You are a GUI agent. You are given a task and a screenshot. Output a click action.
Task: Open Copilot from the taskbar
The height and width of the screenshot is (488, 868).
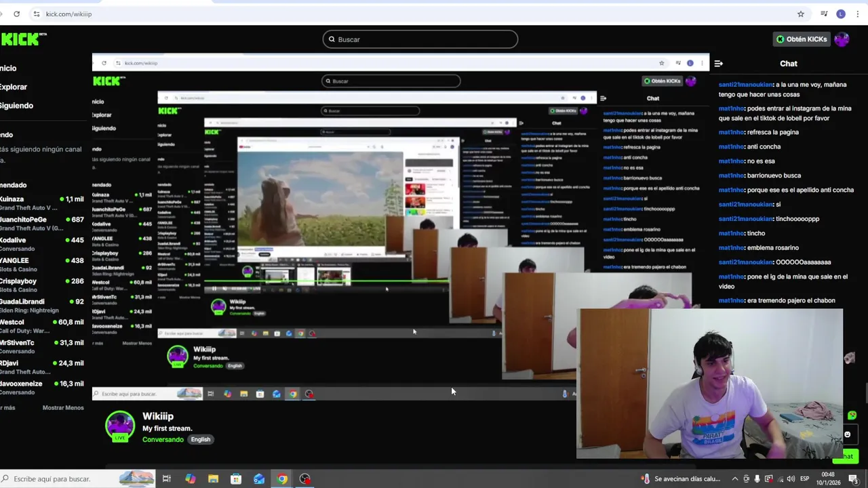(190, 479)
